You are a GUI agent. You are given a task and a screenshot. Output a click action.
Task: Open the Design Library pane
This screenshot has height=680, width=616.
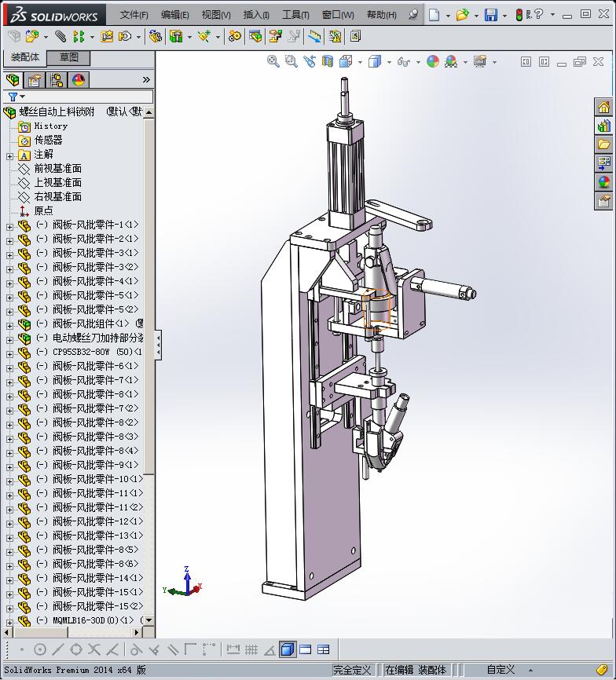pos(603,126)
